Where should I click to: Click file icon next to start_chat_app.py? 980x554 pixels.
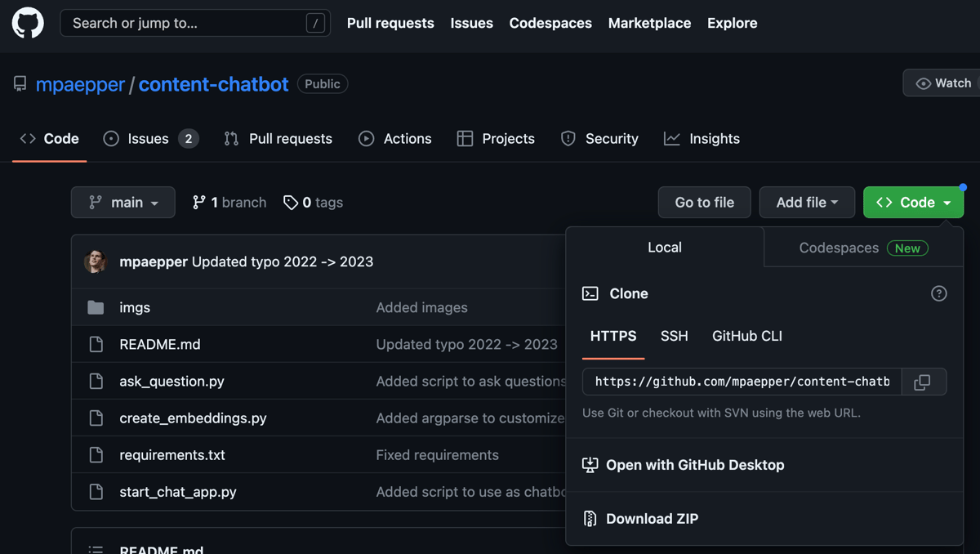96,492
